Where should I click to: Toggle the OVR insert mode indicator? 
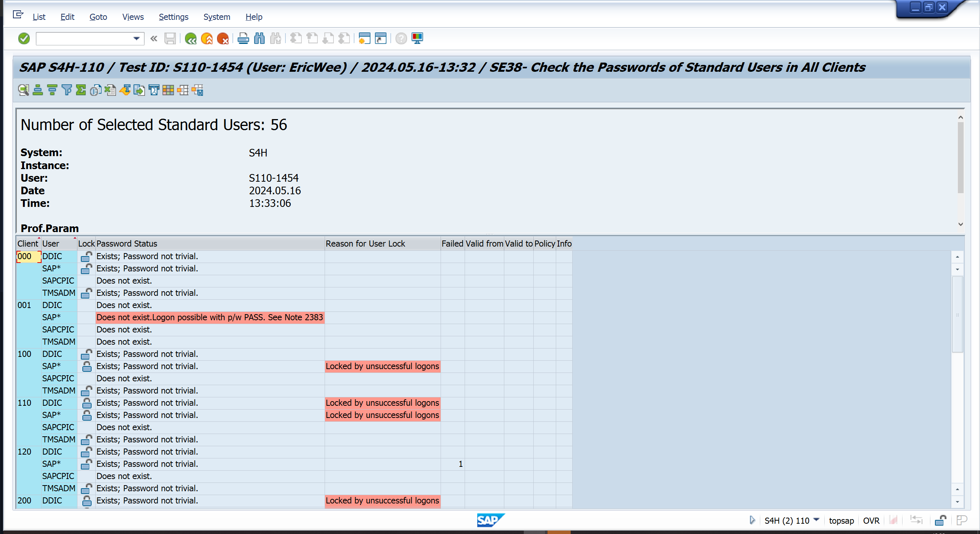tap(871, 521)
